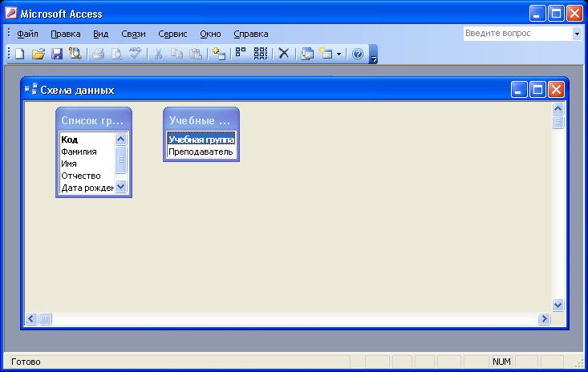Open the Сервис menu
This screenshot has width=588, height=372.
click(x=172, y=34)
